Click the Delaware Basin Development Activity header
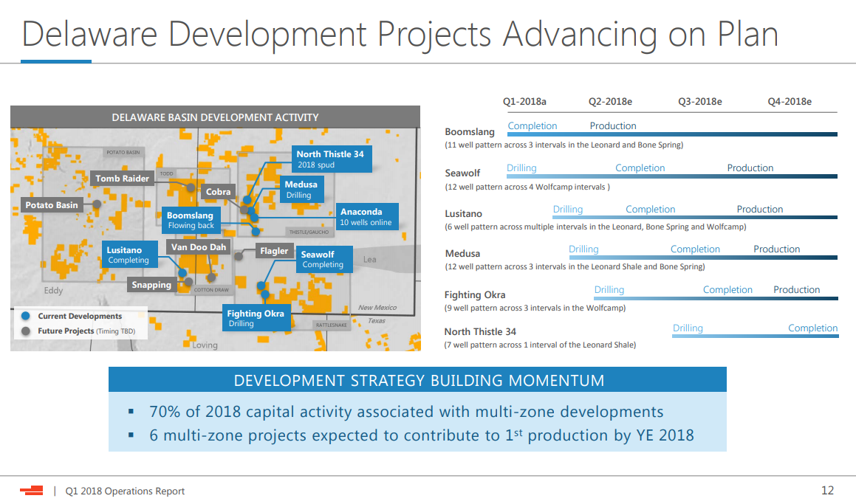This screenshot has width=856, height=504. [215, 117]
